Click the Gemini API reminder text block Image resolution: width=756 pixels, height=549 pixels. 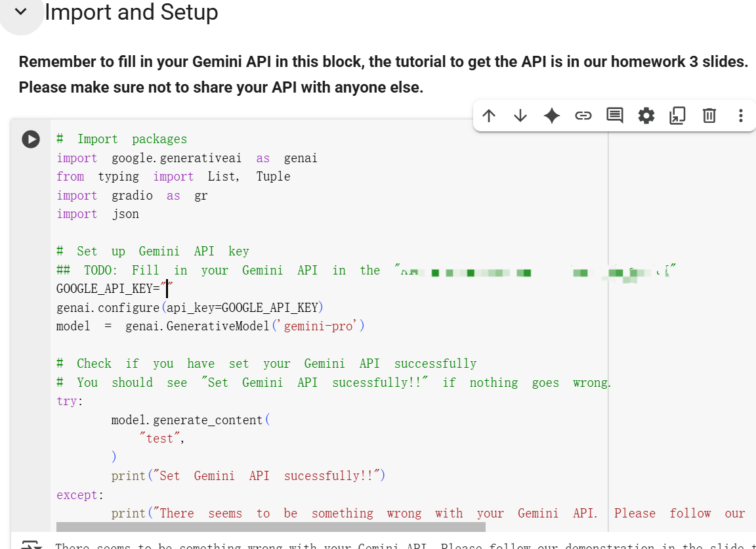coord(383,74)
